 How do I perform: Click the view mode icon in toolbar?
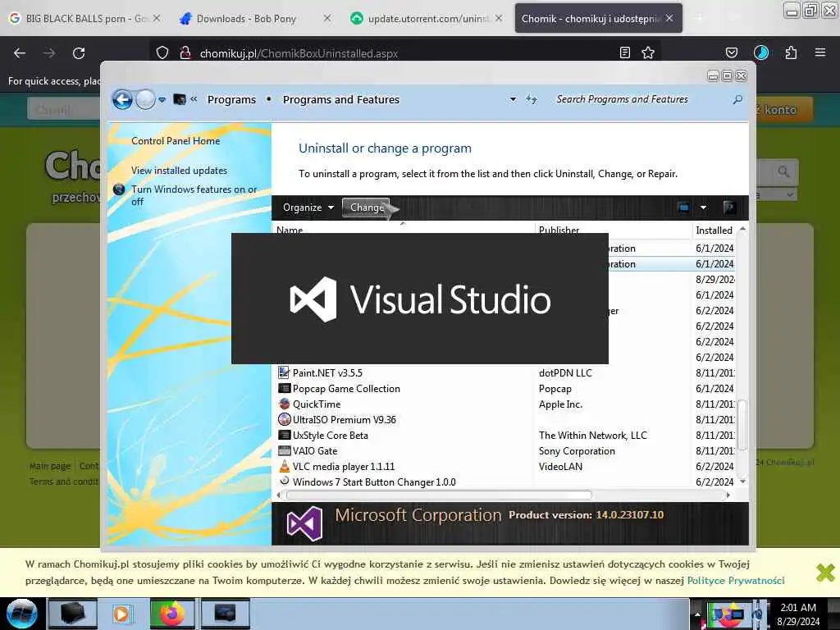pos(683,208)
